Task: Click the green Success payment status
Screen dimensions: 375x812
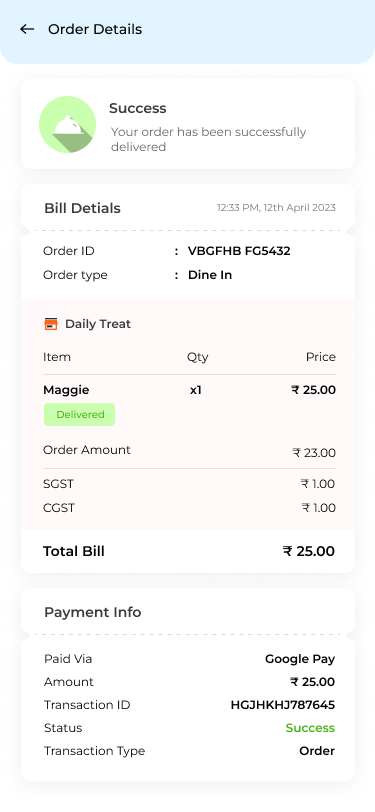Action: (x=310, y=728)
